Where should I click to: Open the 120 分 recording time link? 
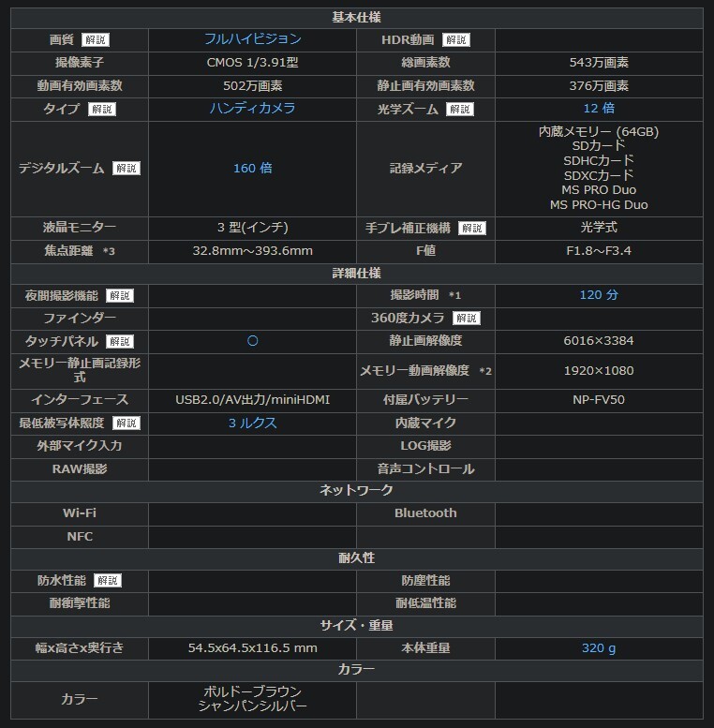(x=599, y=295)
